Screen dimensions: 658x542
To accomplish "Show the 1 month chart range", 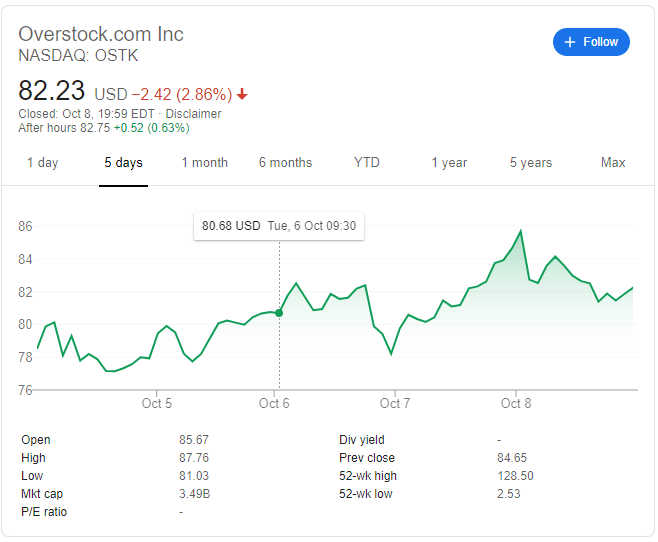I will [204, 163].
